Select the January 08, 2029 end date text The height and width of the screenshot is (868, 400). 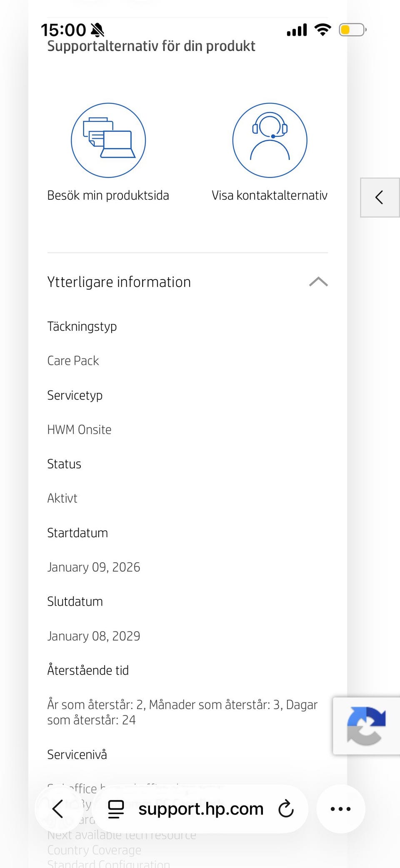click(x=94, y=636)
